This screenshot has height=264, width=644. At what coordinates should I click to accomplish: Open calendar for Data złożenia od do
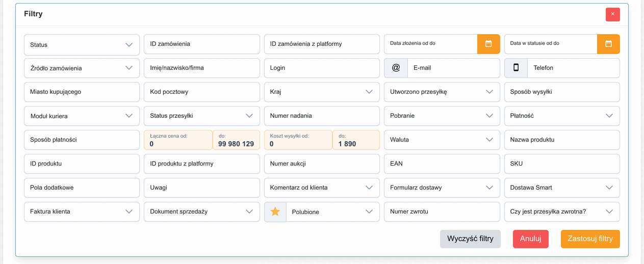coord(488,44)
